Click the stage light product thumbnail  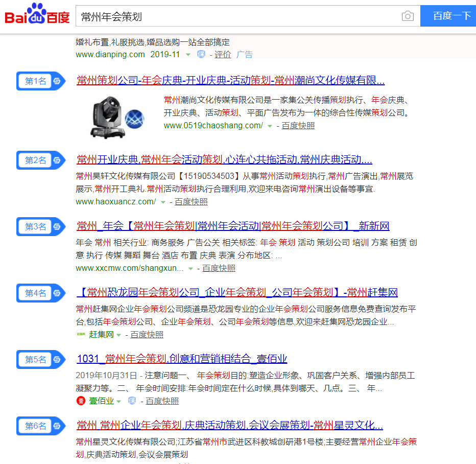[x=116, y=115]
